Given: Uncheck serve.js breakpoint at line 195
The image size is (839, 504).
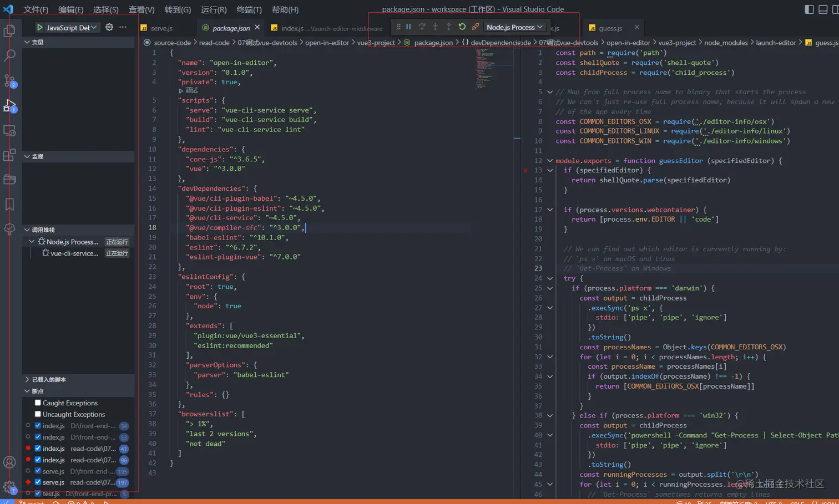Looking at the screenshot, I should [38, 471].
